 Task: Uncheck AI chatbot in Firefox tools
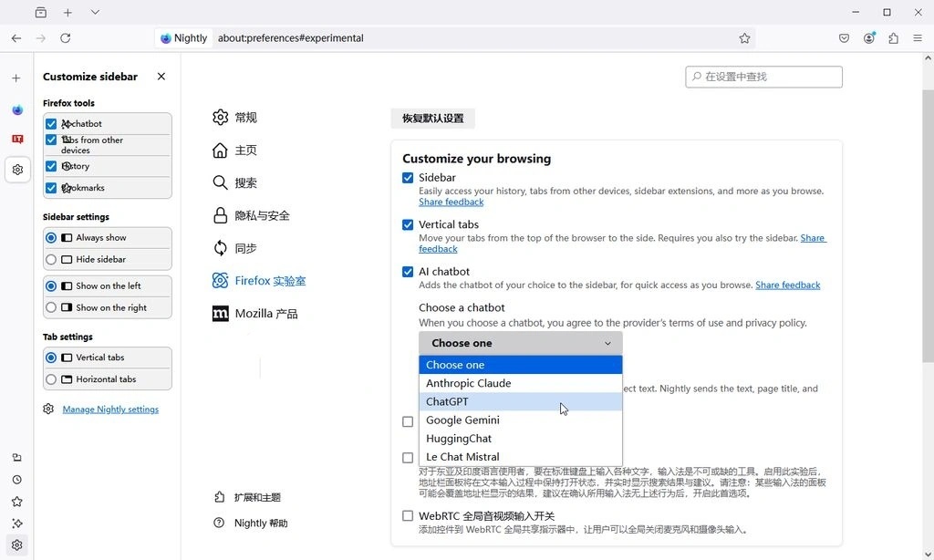[x=51, y=124]
